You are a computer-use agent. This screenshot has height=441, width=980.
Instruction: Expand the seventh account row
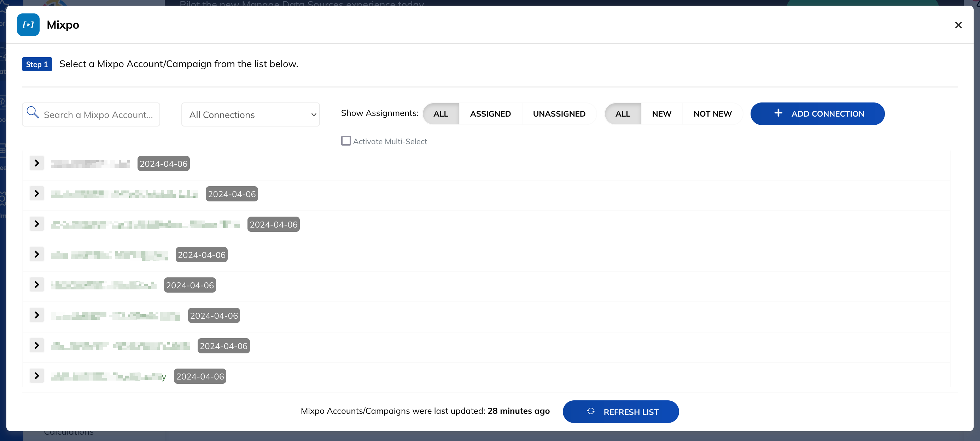(x=36, y=346)
